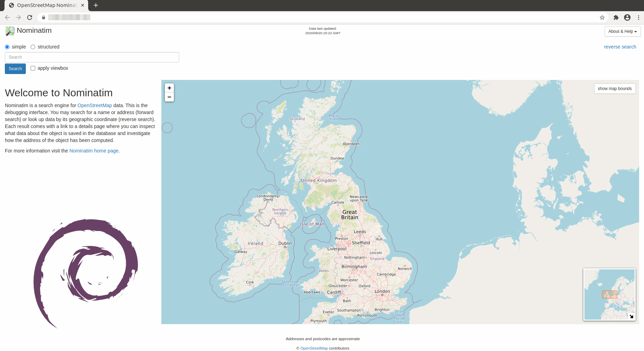Collapse the minimap with arrow icon
The height and width of the screenshot is (351, 644).
click(x=631, y=316)
